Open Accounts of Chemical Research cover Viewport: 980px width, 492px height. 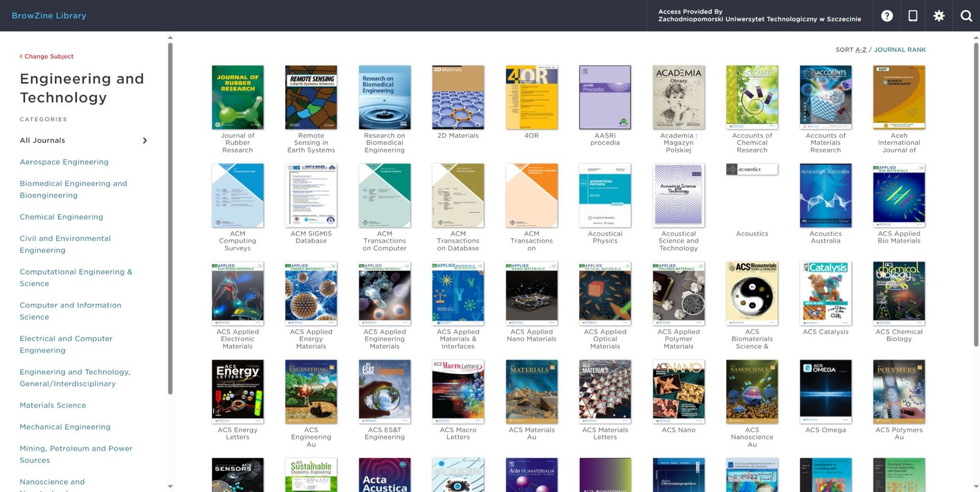click(752, 97)
